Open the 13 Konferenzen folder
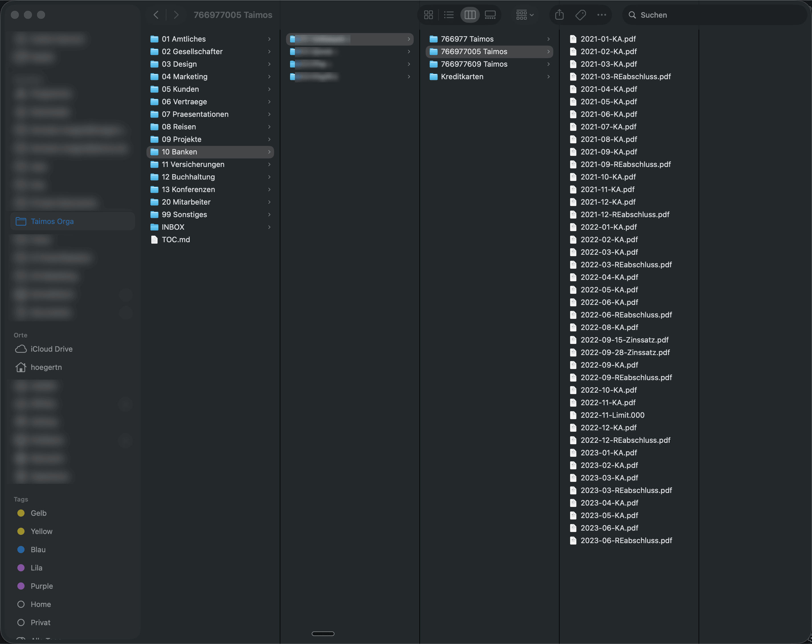Screen dimensions: 812x644 pyautogui.click(x=210, y=189)
